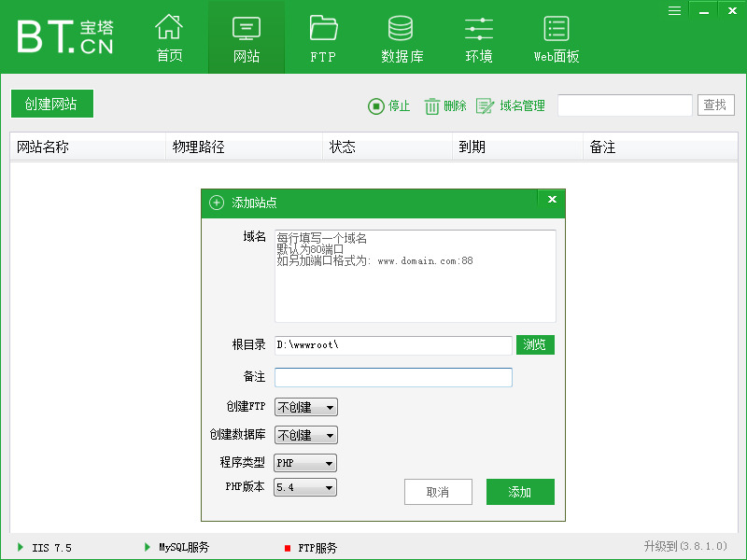
Task: Open the 程序类型 program type dropdown
Action: click(305, 462)
